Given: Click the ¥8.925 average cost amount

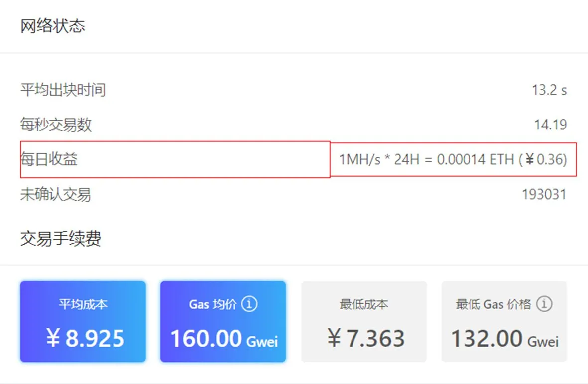Looking at the screenshot, I should click(x=85, y=338).
